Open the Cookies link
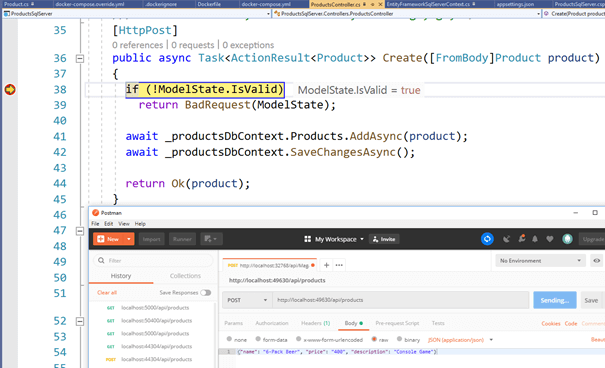The image size is (605, 368). [551, 324]
